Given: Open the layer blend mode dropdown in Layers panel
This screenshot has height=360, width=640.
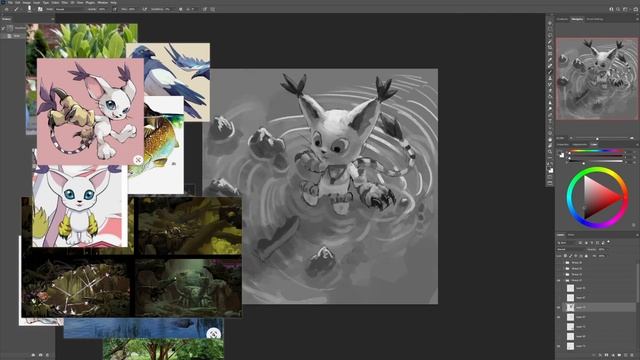Looking at the screenshot, I should click(571, 249).
